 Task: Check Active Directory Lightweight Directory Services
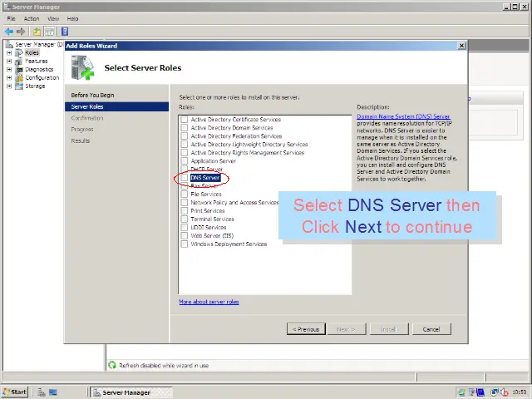(185, 144)
